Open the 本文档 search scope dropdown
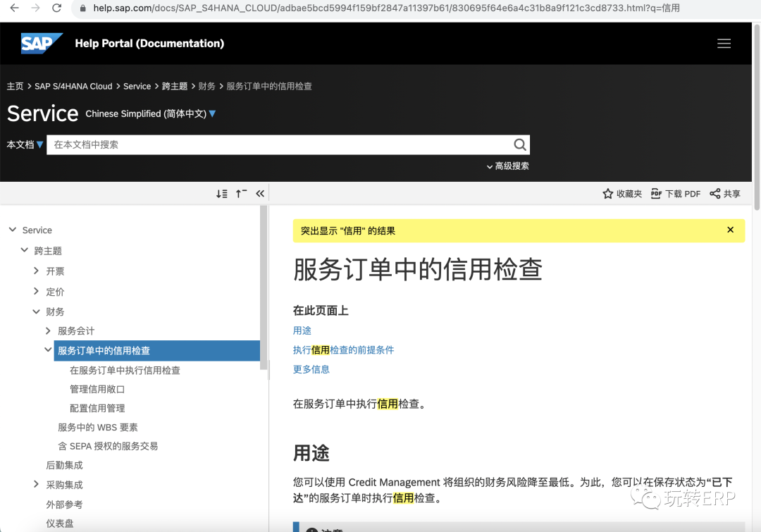761x532 pixels. [x=25, y=144]
